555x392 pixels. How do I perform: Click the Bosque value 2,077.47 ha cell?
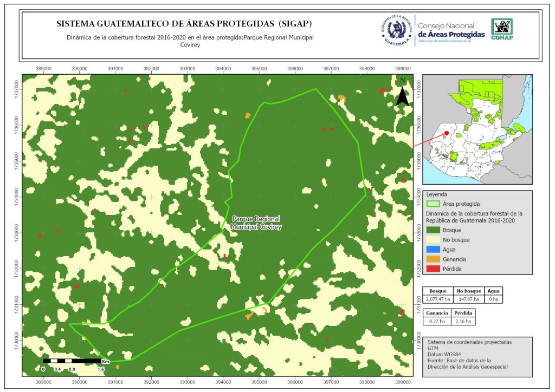click(437, 298)
